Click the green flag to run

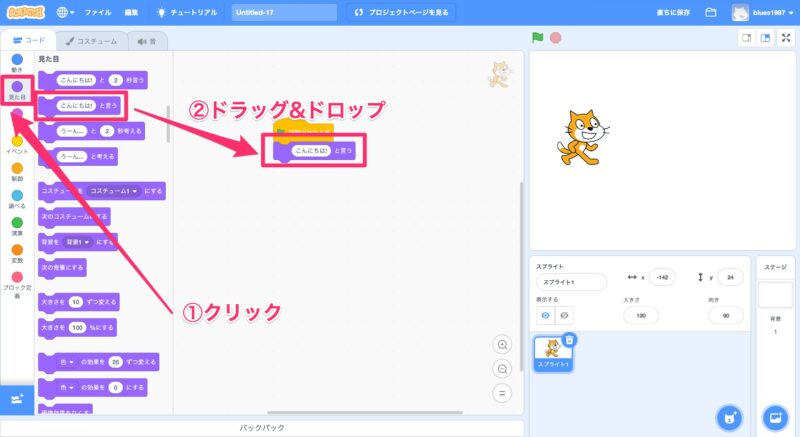pos(538,38)
